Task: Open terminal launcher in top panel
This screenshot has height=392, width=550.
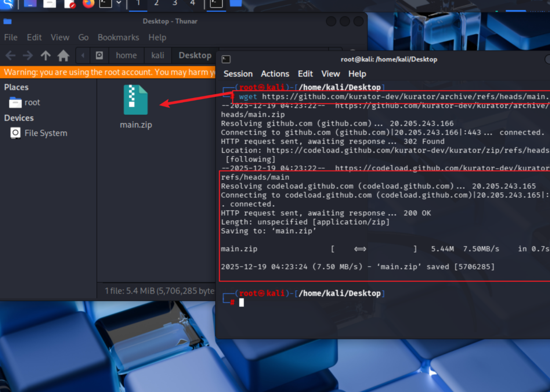Action: (x=106, y=4)
